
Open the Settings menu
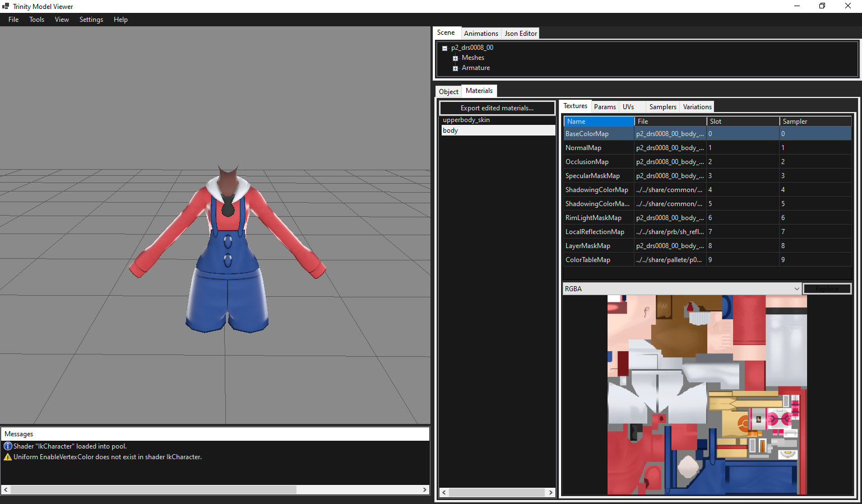pyautogui.click(x=91, y=20)
